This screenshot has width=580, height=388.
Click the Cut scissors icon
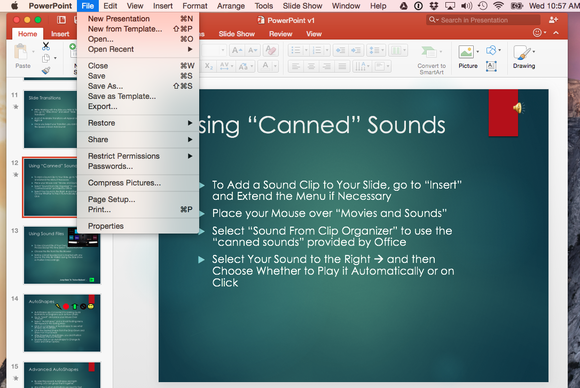pyautogui.click(x=46, y=46)
